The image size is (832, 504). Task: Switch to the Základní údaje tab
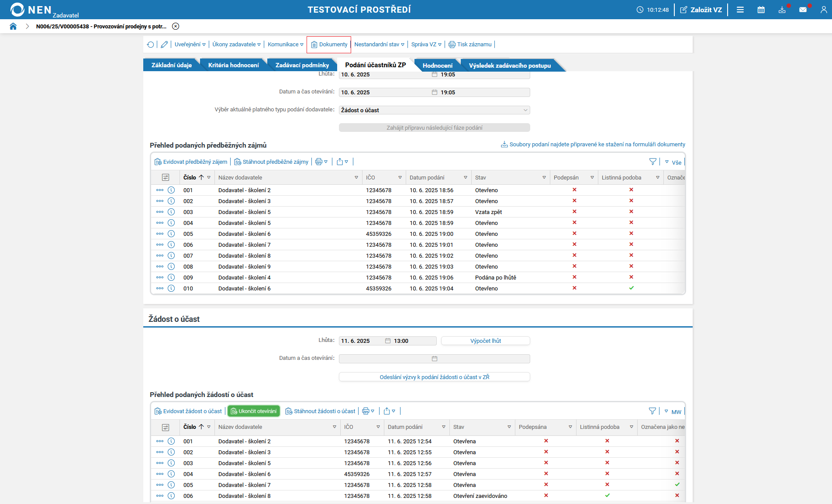pos(171,66)
